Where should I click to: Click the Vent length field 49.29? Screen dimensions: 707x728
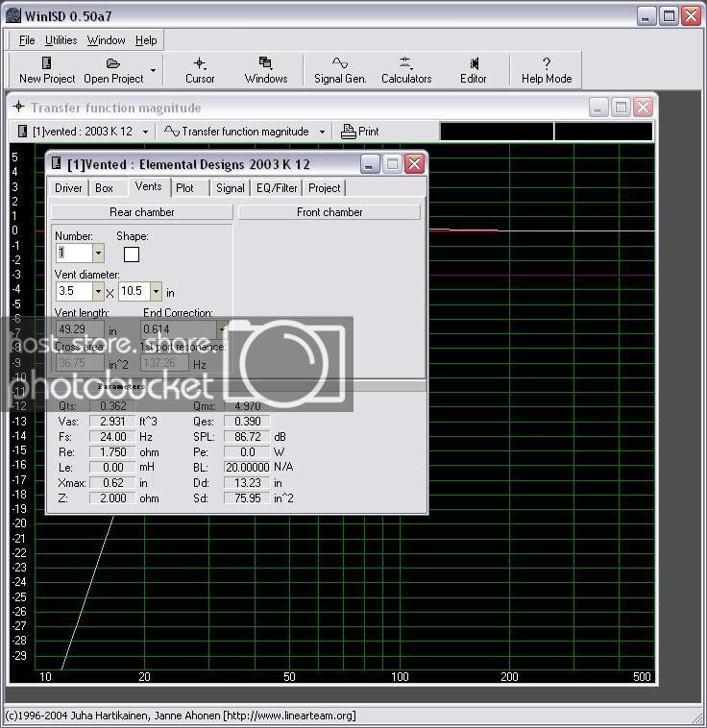point(80,329)
